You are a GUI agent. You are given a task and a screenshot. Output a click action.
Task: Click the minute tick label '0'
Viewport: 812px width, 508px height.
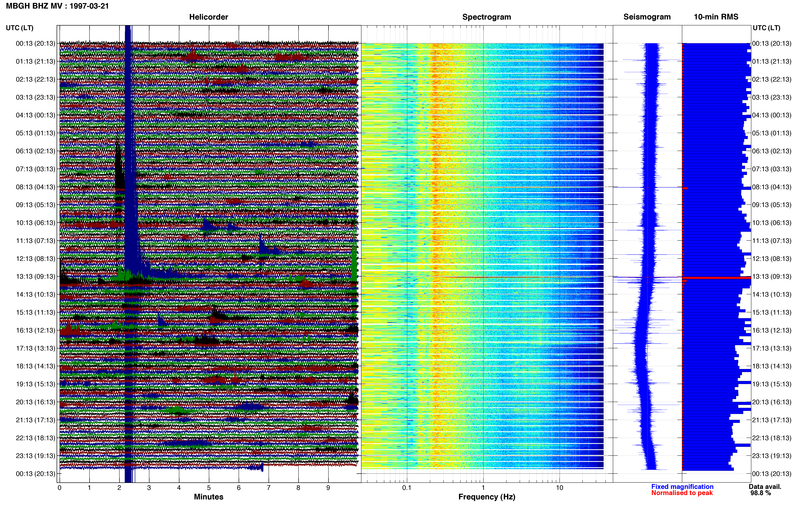point(59,488)
